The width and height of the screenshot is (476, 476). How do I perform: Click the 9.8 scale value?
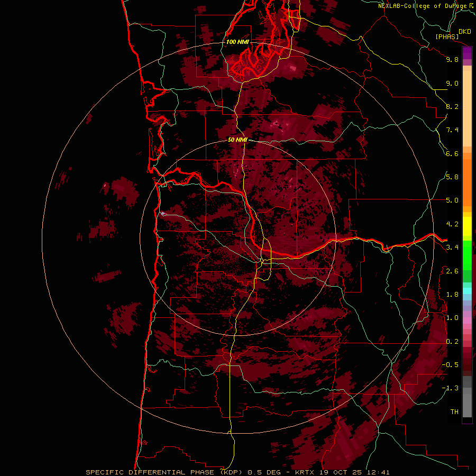(x=452, y=59)
